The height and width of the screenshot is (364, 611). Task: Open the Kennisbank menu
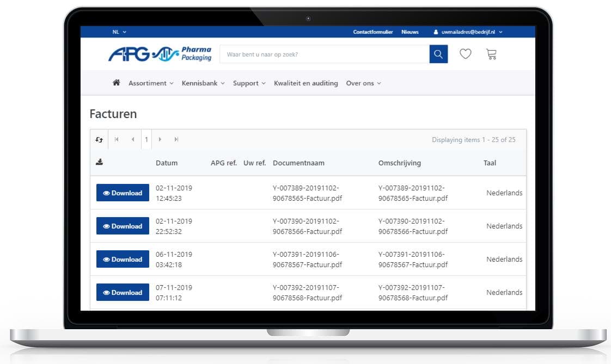203,83
